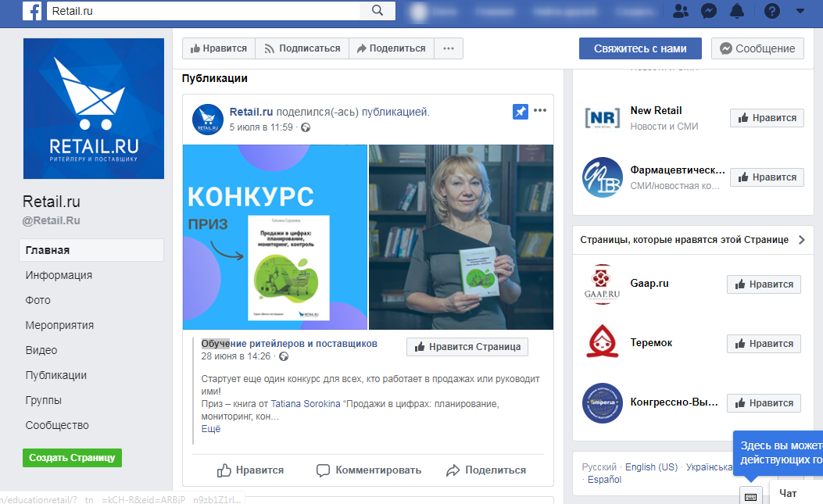Click the green Создать Страницу button
The width and height of the screenshot is (823, 504).
72,458
